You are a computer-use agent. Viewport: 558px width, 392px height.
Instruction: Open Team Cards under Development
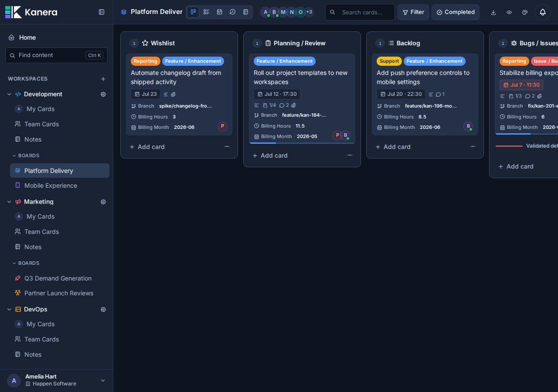tap(59, 124)
